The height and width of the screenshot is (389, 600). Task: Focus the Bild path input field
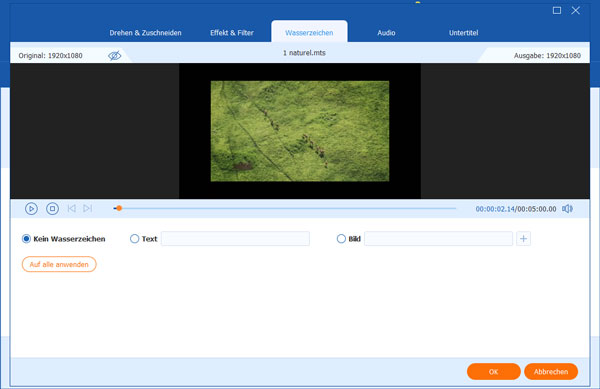pyautogui.click(x=438, y=239)
